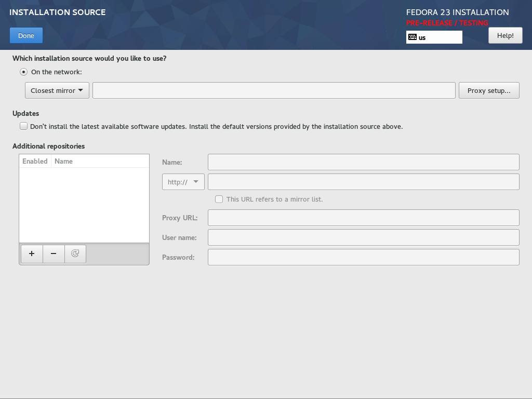This screenshot has width=532, height=399.
Task: Click the Proxy URL input field
Action: pos(363,218)
